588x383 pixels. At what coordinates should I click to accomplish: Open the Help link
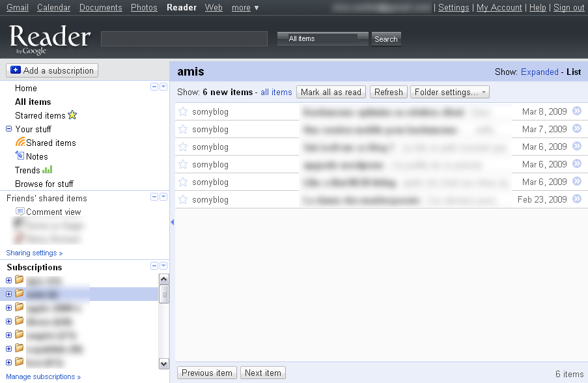click(x=537, y=8)
